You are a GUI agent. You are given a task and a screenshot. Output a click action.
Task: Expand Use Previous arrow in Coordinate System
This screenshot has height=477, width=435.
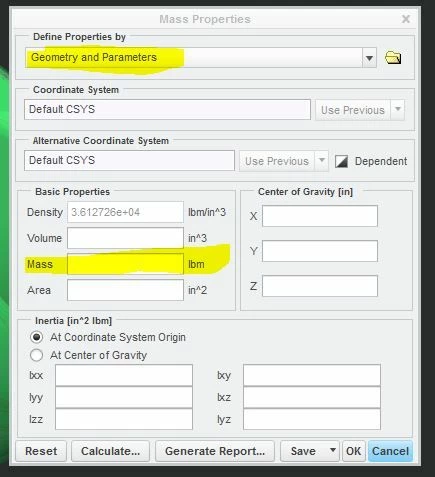[x=398, y=110]
